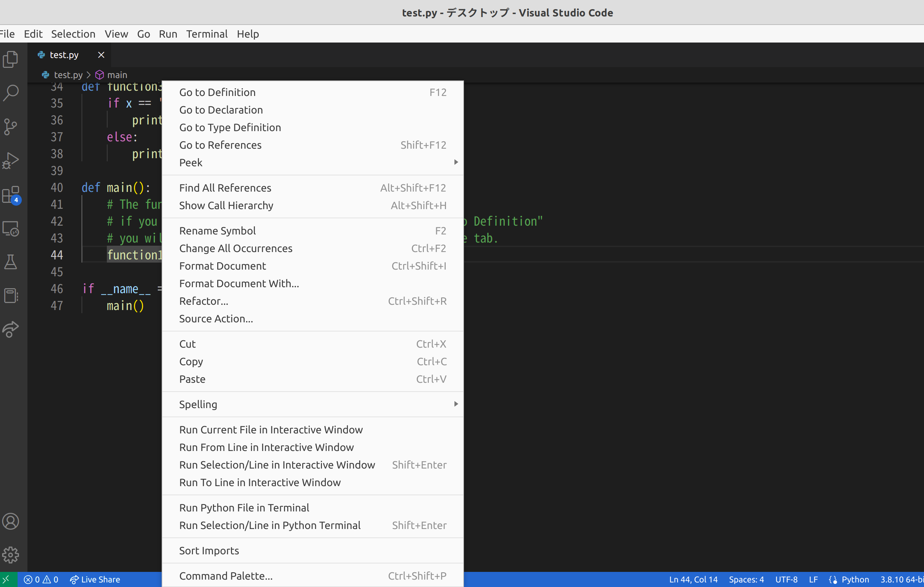Select Rename Symbol menu entry
924x587 pixels.
[217, 231]
